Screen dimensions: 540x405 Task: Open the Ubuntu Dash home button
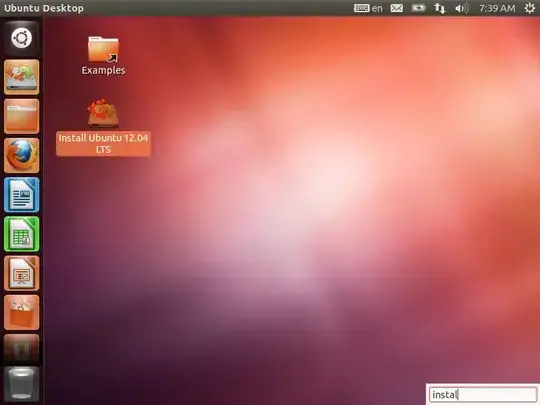[x=21, y=38]
